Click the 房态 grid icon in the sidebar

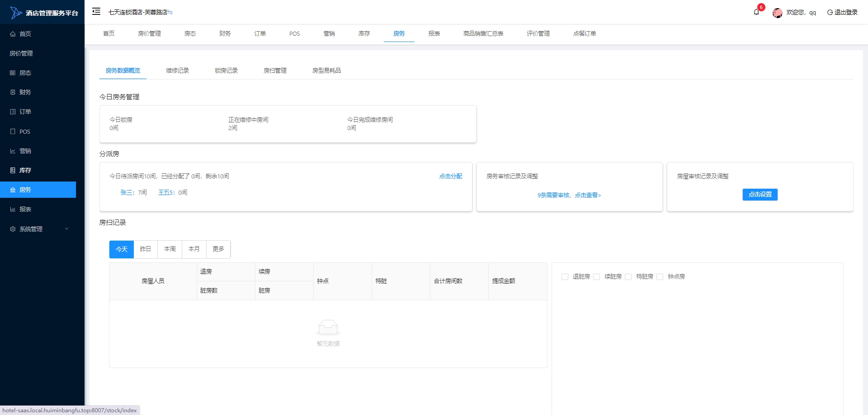tap(13, 73)
